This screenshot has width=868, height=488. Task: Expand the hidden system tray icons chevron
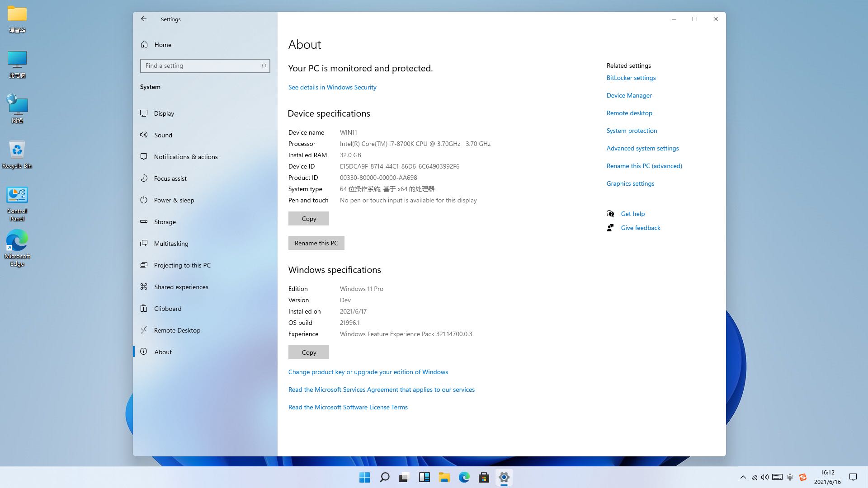click(743, 477)
